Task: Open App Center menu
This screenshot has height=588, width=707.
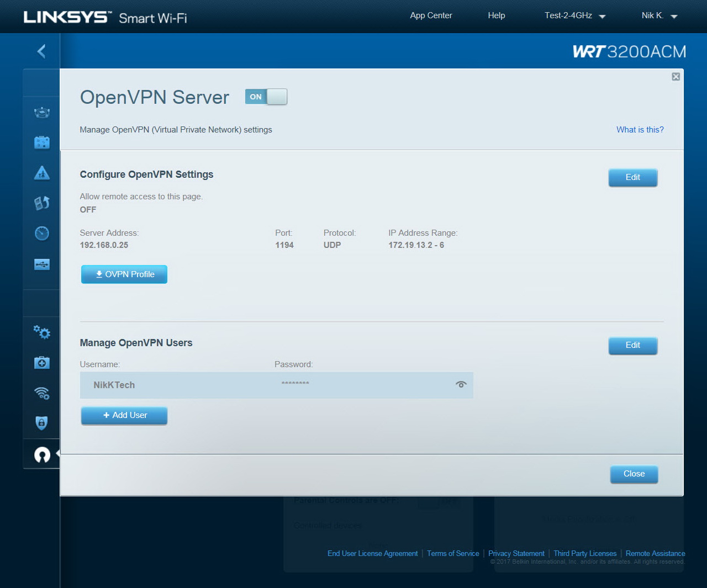Action: (431, 15)
